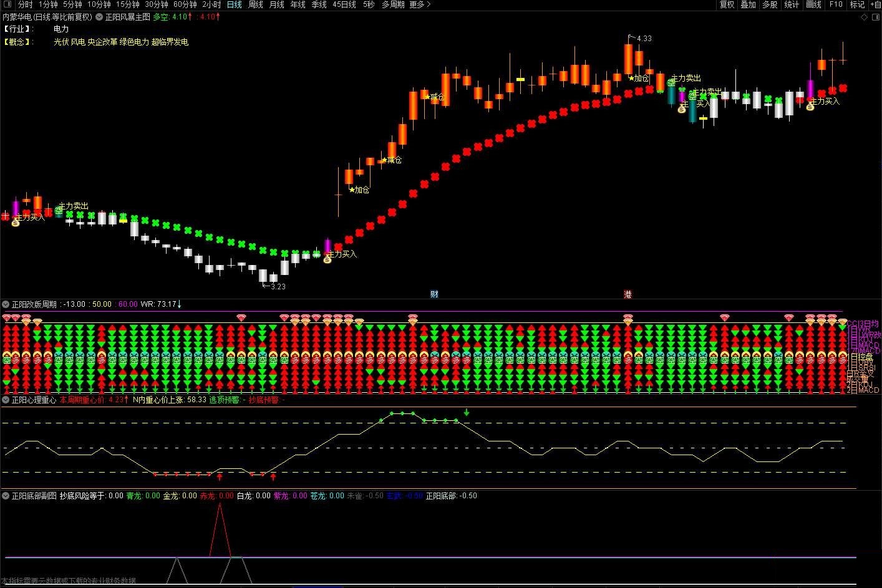Image resolution: width=882 pixels, height=588 pixels.
Task: Click the CCI3日均 indicator row label
Action: click(863, 324)
